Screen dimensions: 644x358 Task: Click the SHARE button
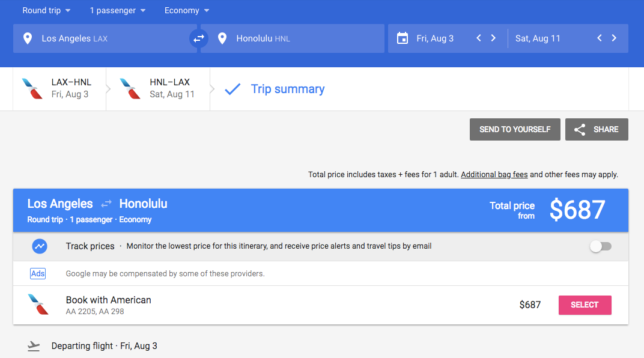coord(597,129)
